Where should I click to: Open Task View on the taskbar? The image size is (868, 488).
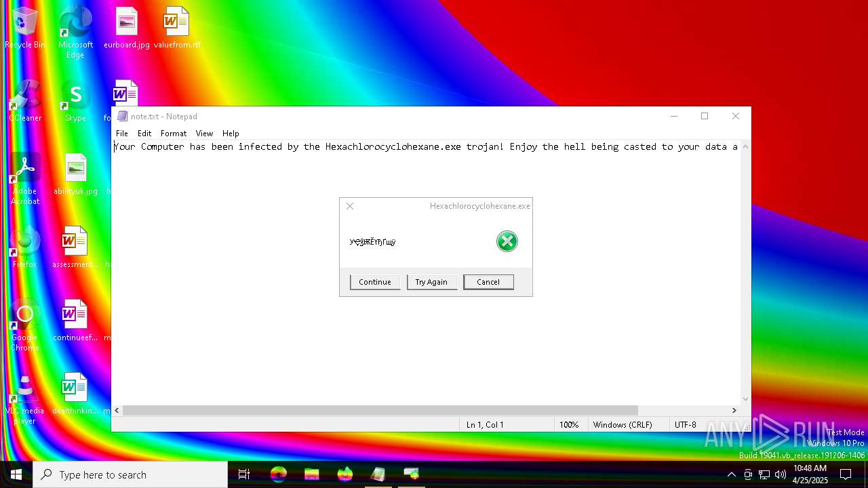244,474
